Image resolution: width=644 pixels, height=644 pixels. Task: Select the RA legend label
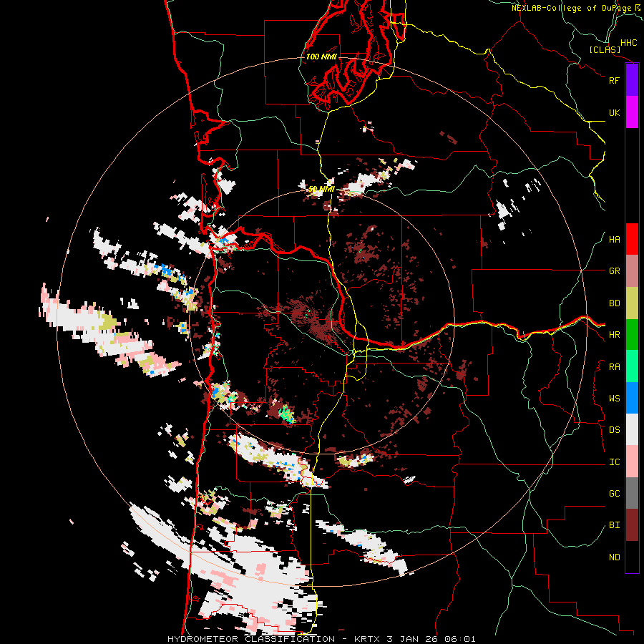tap(614, 367)
